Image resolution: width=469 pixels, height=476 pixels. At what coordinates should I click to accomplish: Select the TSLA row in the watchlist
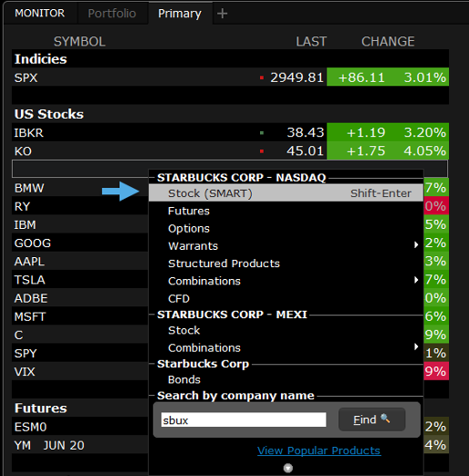point(80,280)
